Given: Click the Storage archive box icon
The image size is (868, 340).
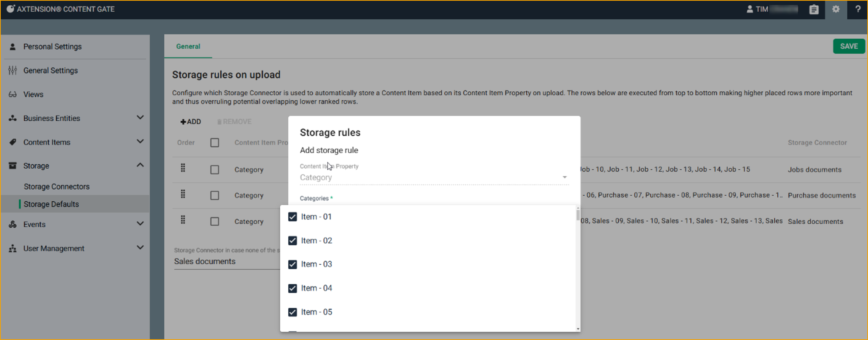Looking at the screenshot, I should tap(13, 166).
